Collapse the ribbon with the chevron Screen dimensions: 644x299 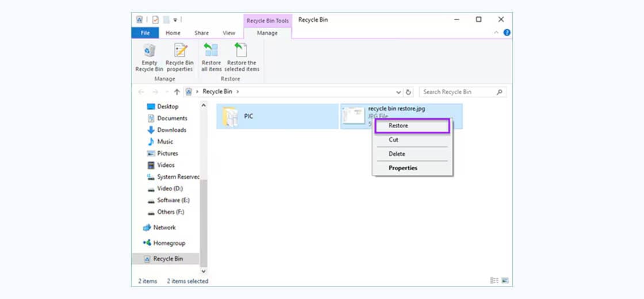[x=496, y=33]
